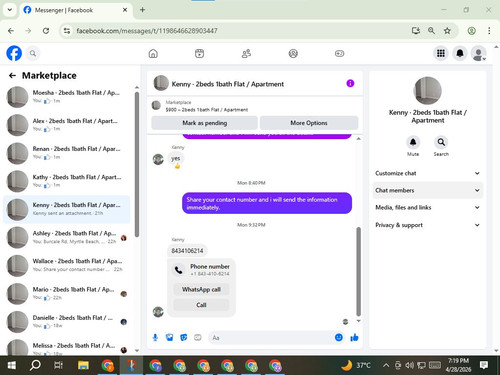Viewport: 500px width, 375px height.
Task: Open Renan conversation
Action: (67, 153)
